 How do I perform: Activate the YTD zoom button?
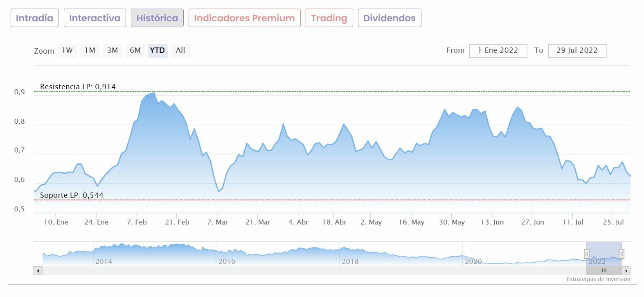pos(158,50)
